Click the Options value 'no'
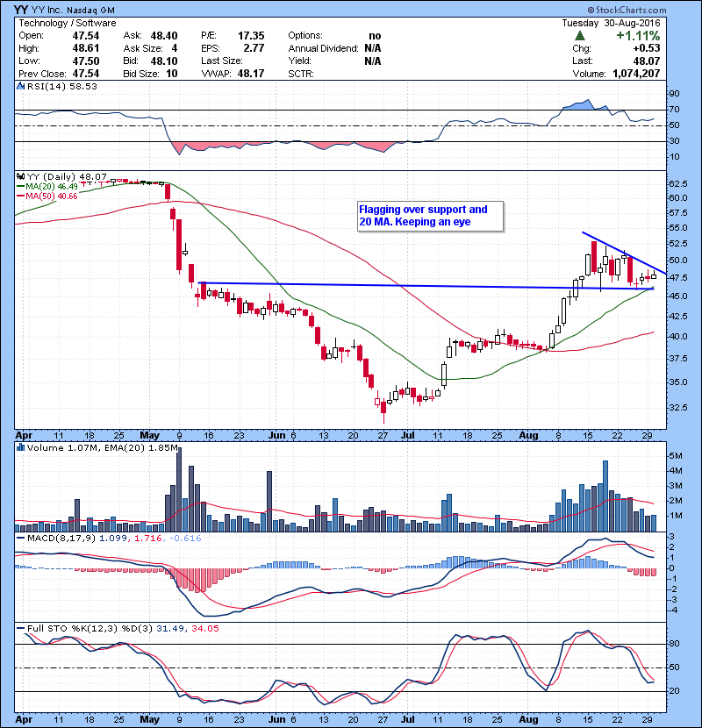The image size is (702, 728). point(375,36)
